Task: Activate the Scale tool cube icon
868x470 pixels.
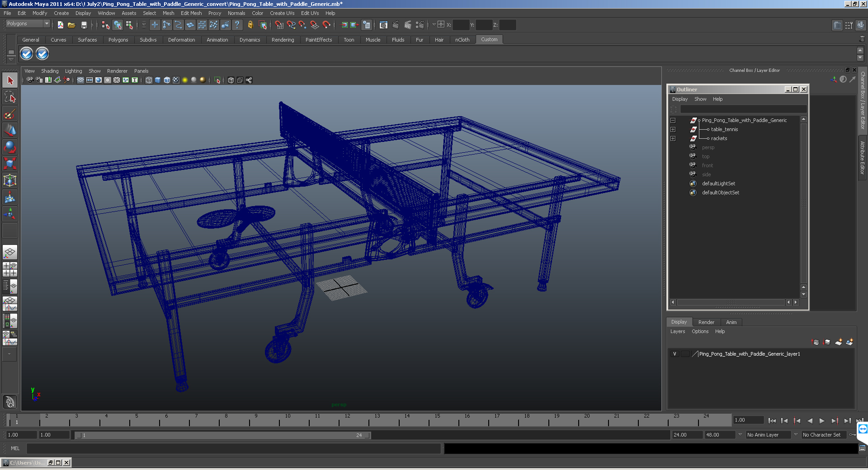Action: pyautogui.click(x=10, y=164)
